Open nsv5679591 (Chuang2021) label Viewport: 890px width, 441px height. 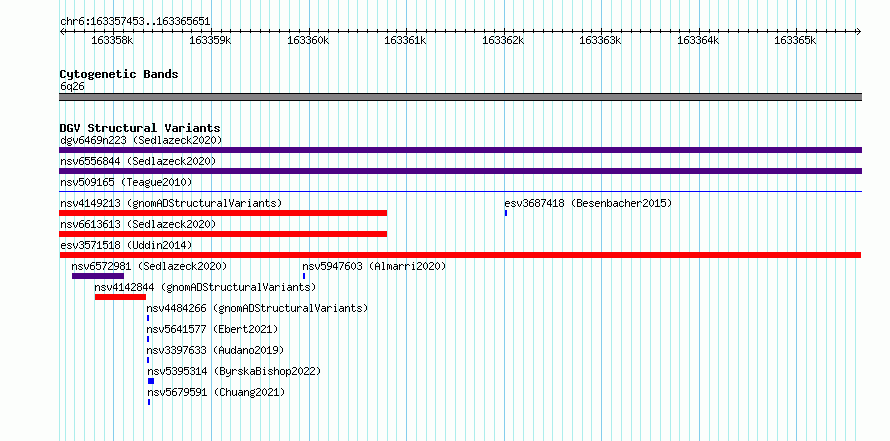click(x=216, y=392)
